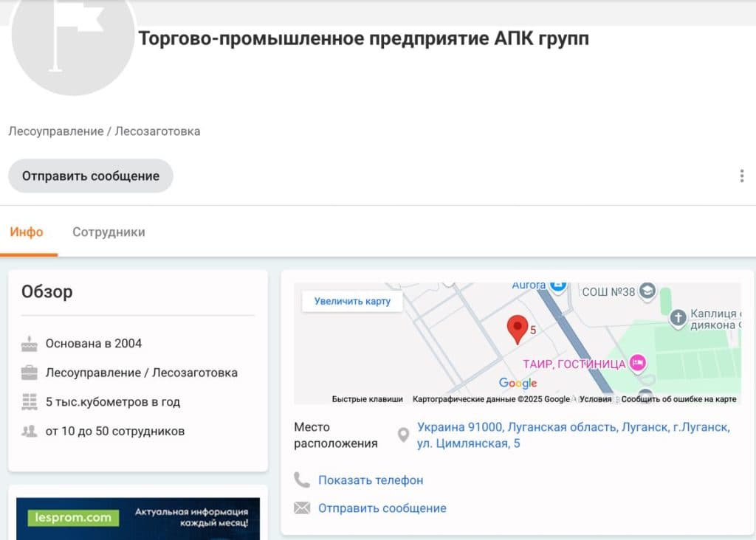Viewport: 756px width, 540px height.
Task: Click the people icon beside employees count
Action: 30,432
